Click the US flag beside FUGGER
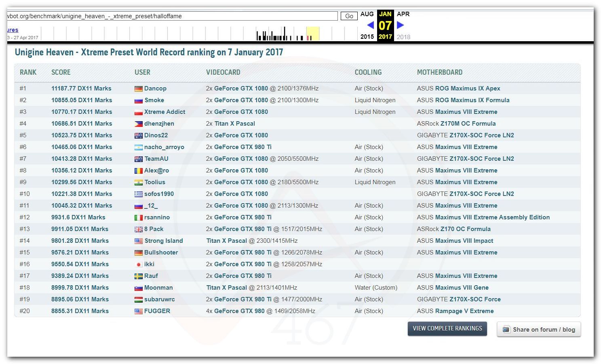This screenshot has height=364, width=601. (138, 311)
